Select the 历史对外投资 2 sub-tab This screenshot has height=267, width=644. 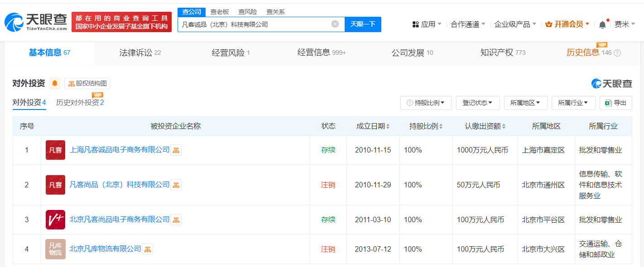(80, 103)
